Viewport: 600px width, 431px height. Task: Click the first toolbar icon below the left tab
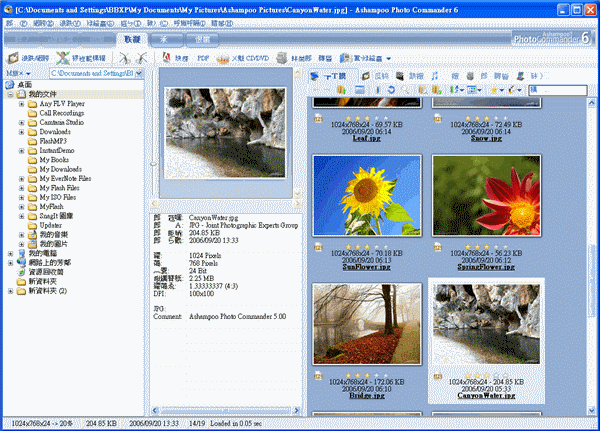(12, 59)
